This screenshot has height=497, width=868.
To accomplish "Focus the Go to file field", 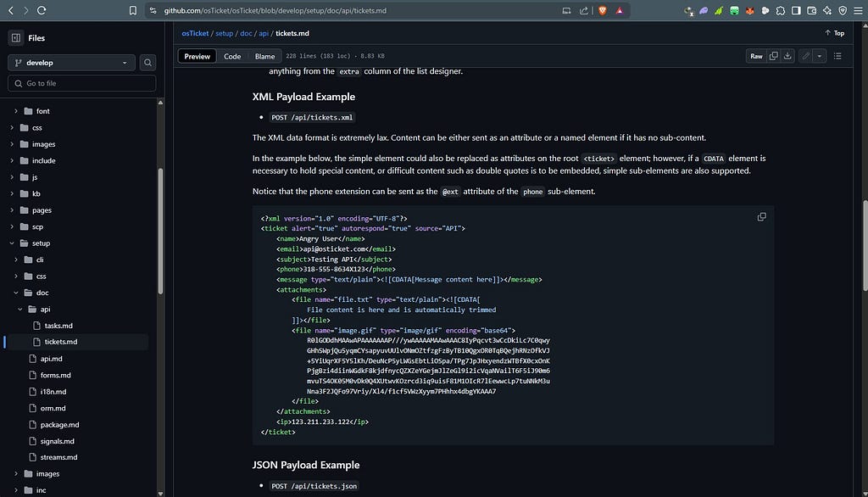I will point(82,83).
